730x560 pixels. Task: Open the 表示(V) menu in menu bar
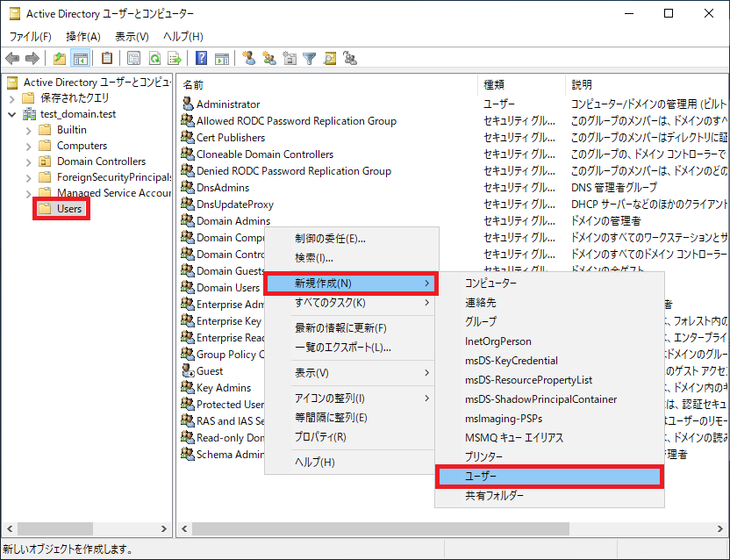click(132, 36)
